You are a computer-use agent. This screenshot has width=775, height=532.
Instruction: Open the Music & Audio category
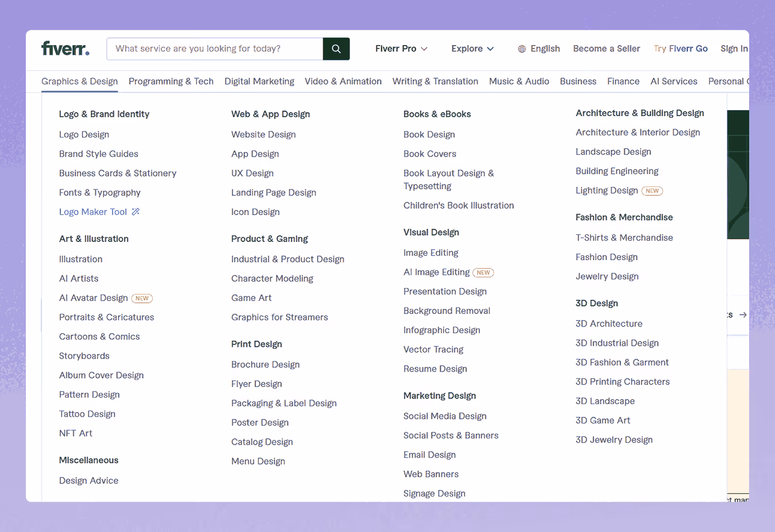[x=519, y=81]
